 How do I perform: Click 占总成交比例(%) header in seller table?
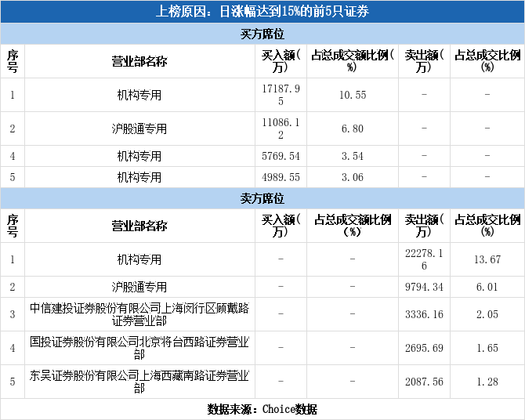point(487,226)
